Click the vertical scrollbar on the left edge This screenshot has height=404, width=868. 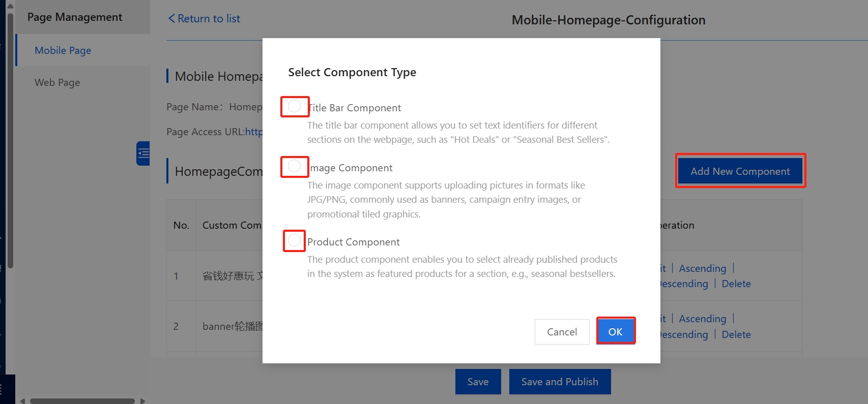coord(10,137)
